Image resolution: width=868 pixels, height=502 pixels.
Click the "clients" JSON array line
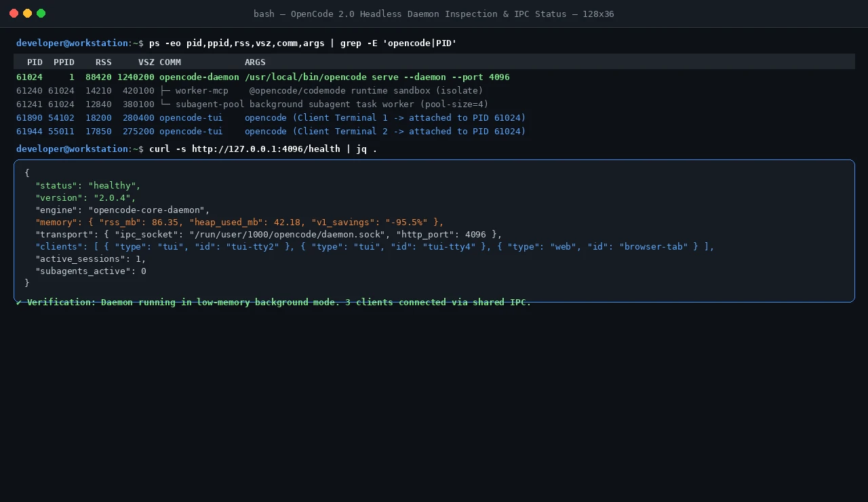[x=375, y=247]
